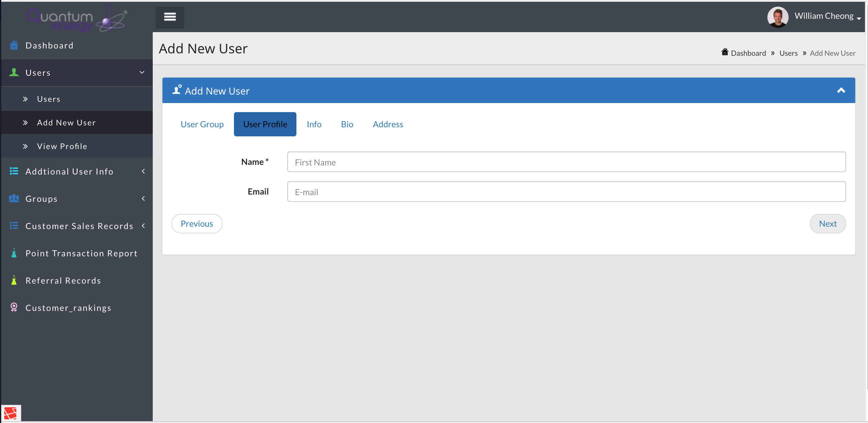Click the red icon in bottom-left corner
This screenshot has height=423, width=868.
tap(10, 413)
